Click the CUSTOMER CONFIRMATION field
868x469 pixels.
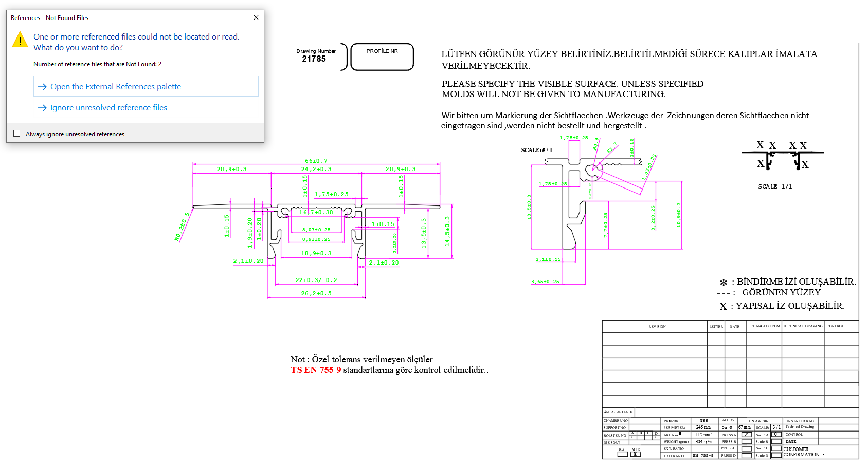tap(802, 452)
